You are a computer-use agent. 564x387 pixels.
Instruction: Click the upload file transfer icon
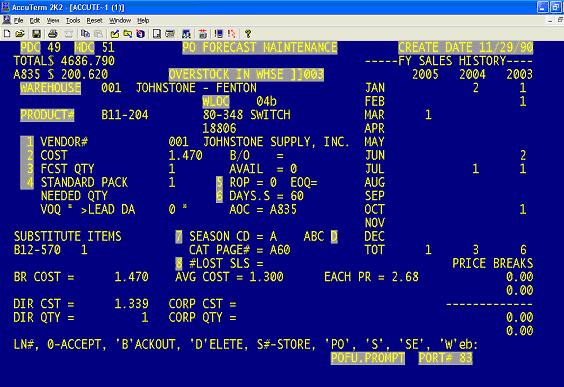115,34
